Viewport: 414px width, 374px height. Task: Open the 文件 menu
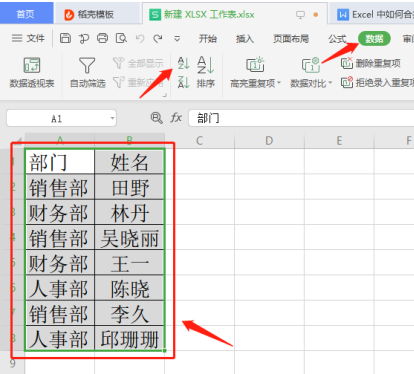[28, 38]
